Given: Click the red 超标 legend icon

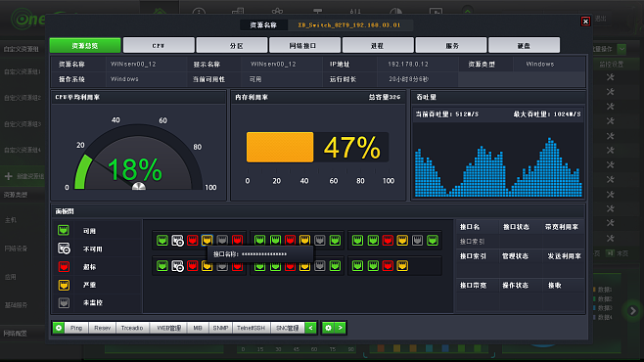Looking at the screenshot, I should [64, 267].
